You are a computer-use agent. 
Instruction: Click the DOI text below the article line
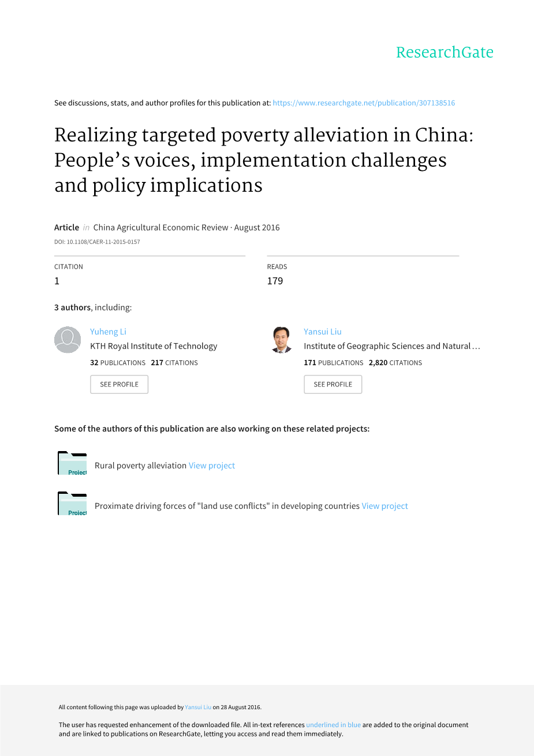pos(97,242)
